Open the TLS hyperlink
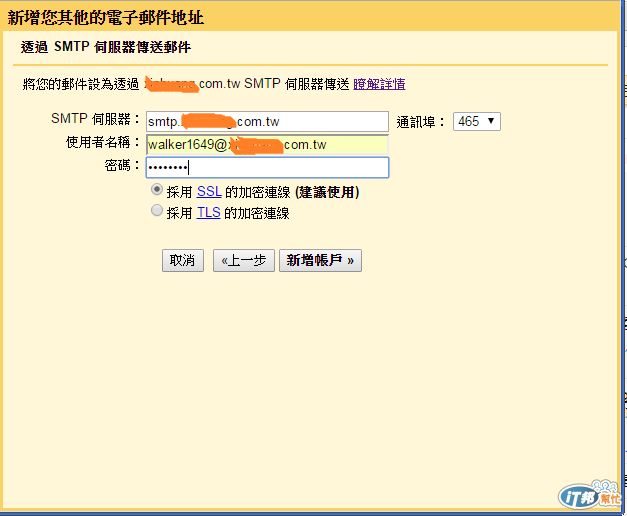The image size is (627, 516). pos(208,213)
